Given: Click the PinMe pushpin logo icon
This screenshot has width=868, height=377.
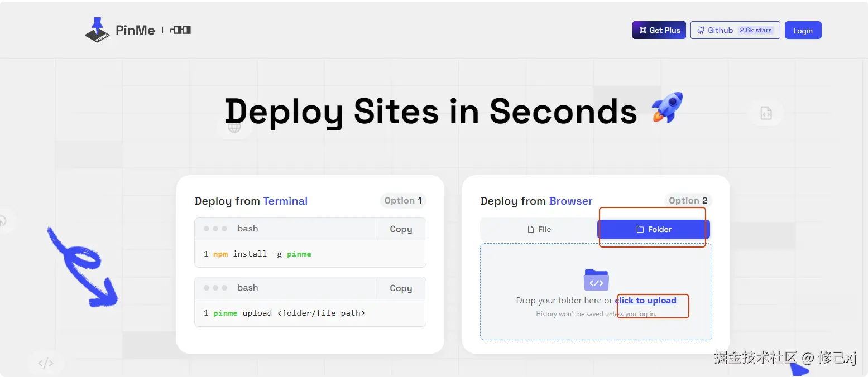Looking at the screenshot, I should 97,30.
